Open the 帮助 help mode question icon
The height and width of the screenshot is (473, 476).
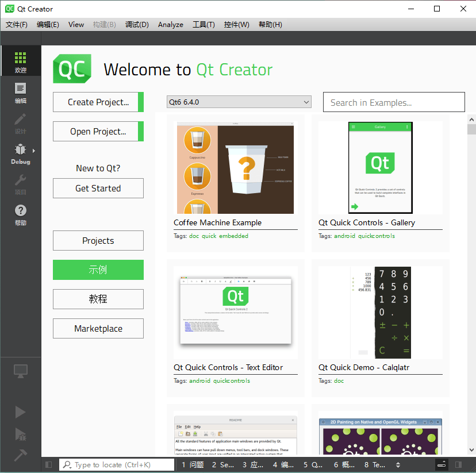(20, 215)
